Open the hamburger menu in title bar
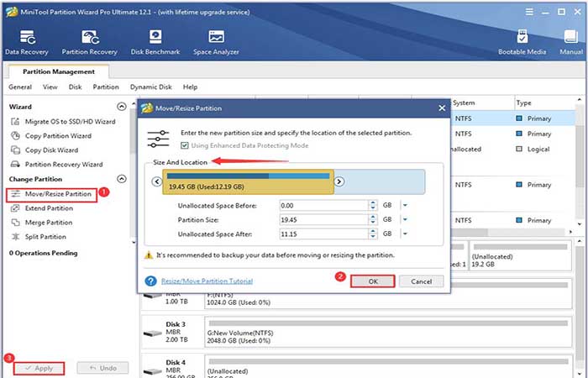 click(529, 12)
